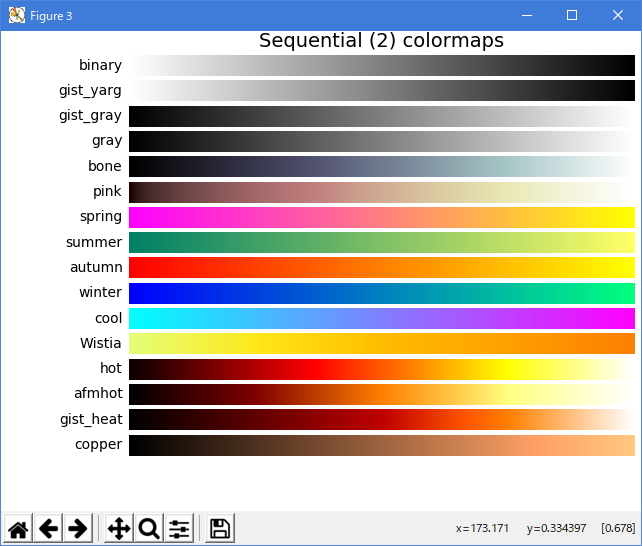Click the bone colormap gradient bar
Screen dimensions: 642x546
(x=382, y=167)
